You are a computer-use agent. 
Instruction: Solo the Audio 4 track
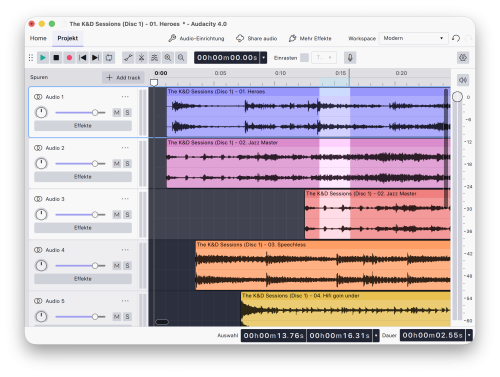[x=127, y=266]
